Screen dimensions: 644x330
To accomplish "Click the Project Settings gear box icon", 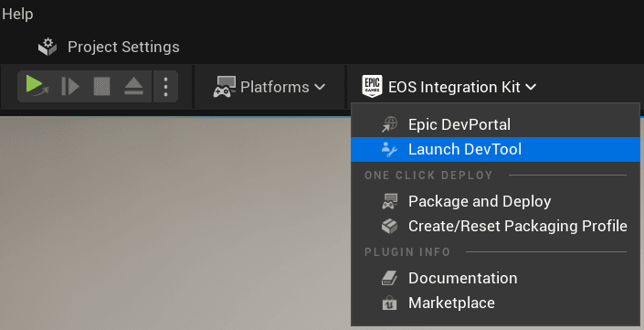I will 48,47.
